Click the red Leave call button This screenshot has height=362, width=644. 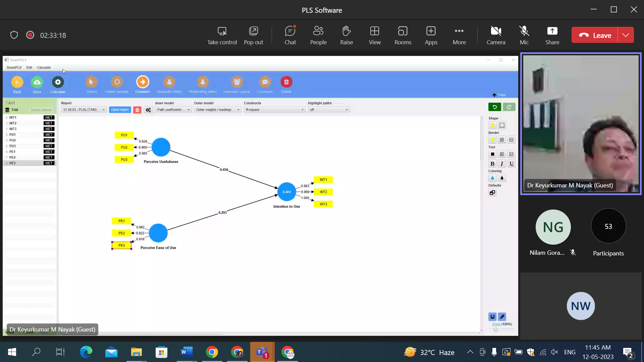click(x=595, y=35)
